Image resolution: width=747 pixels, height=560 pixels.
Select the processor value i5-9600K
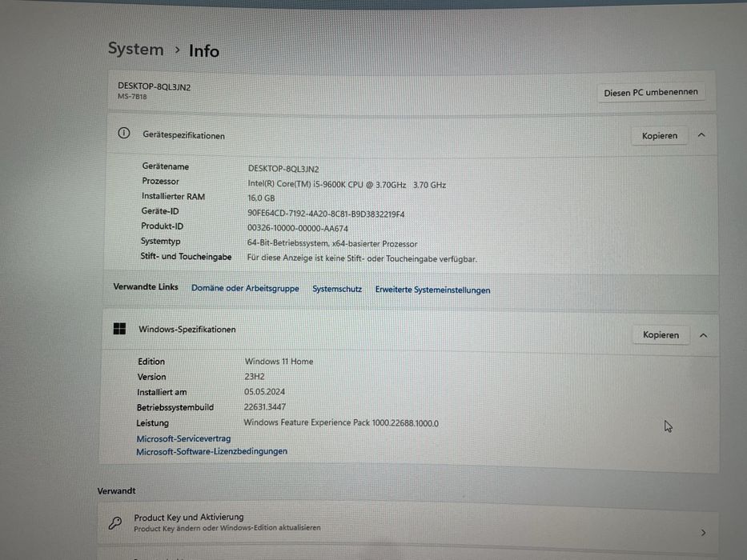click(x=347, y=184)
